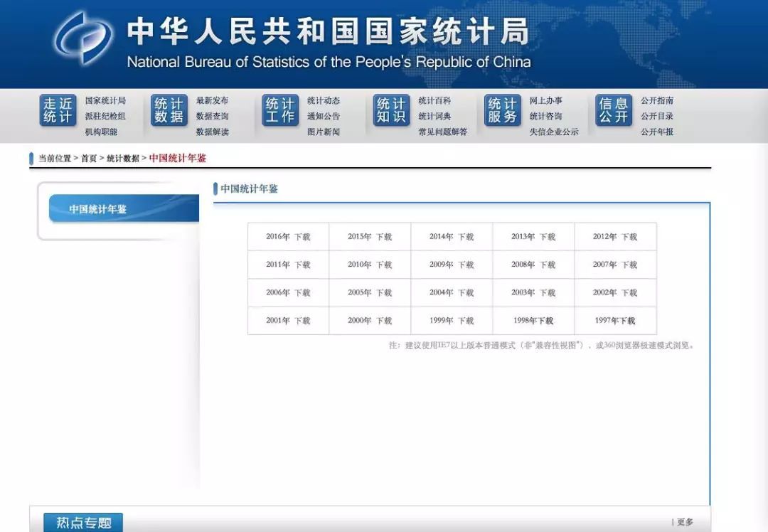Download the 2008年 yearbook
The height and width of the screenshot is (532, 768).
click(548, 265)
